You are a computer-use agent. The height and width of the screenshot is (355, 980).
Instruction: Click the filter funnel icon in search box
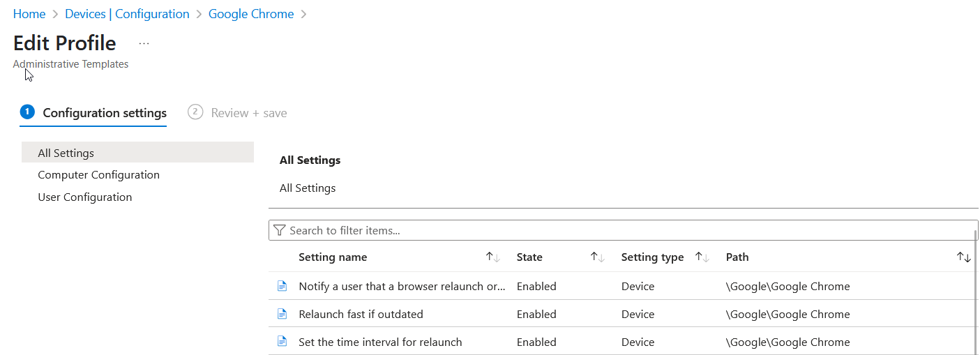279,230
